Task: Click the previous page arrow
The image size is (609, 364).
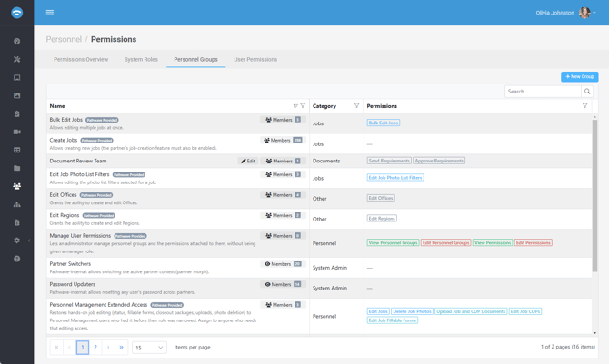Action: pyautogui.click(x=69, y=348)
